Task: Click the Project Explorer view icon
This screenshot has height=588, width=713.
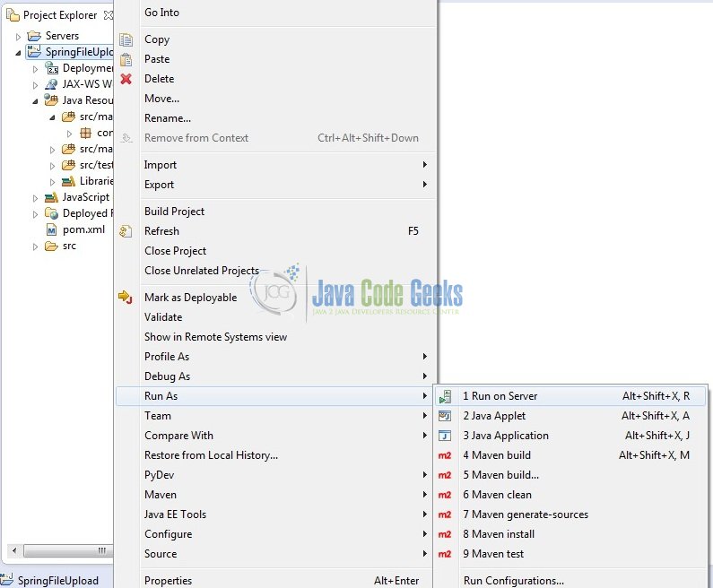Action: 13,15
